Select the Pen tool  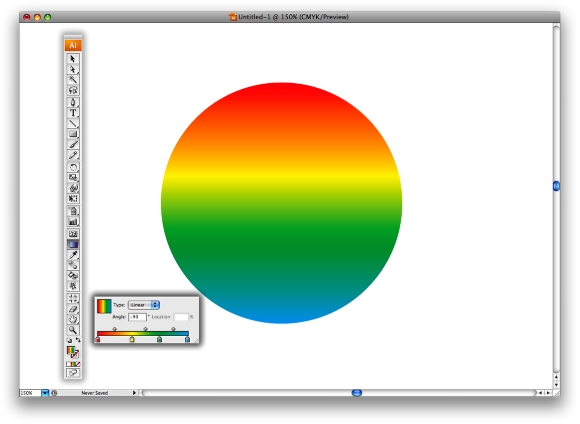tap(73, 102)
